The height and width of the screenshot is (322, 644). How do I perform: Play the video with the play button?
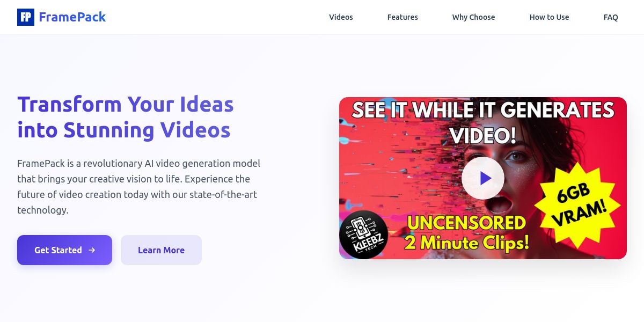click(483, 178)
